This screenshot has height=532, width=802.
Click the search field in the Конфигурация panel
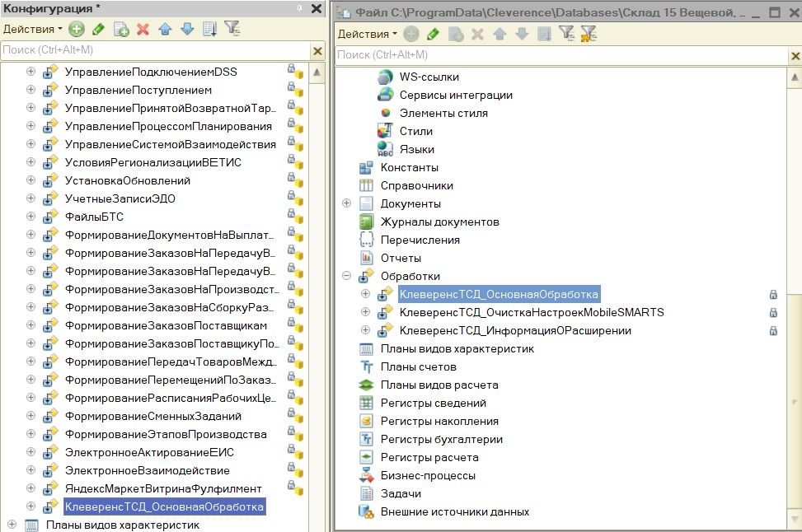pyautogui.click(x=156, y=50)
